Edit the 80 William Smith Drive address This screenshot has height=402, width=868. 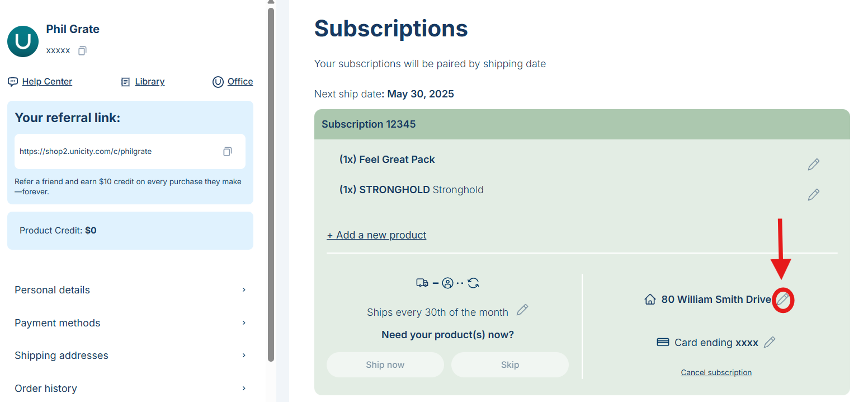[783, 300]
